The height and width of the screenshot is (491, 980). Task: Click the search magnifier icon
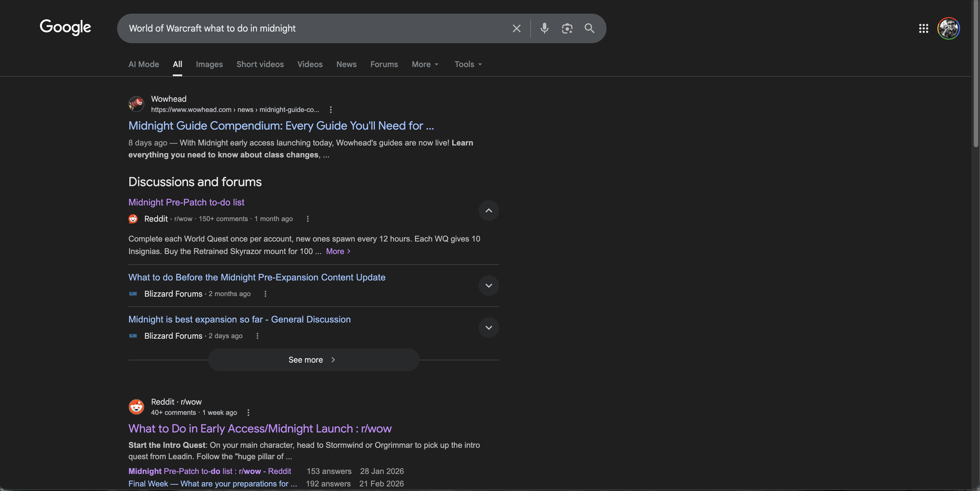[x=589, y=28]
